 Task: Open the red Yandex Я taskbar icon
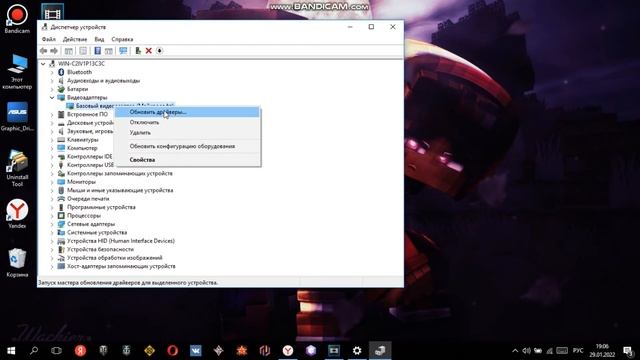click(80, 351)
